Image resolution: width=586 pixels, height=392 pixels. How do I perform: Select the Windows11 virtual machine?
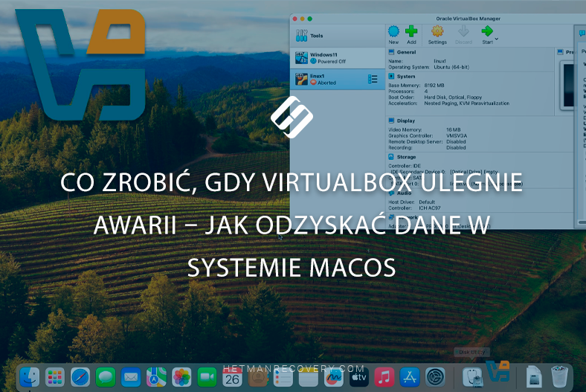tap(338, 58)
